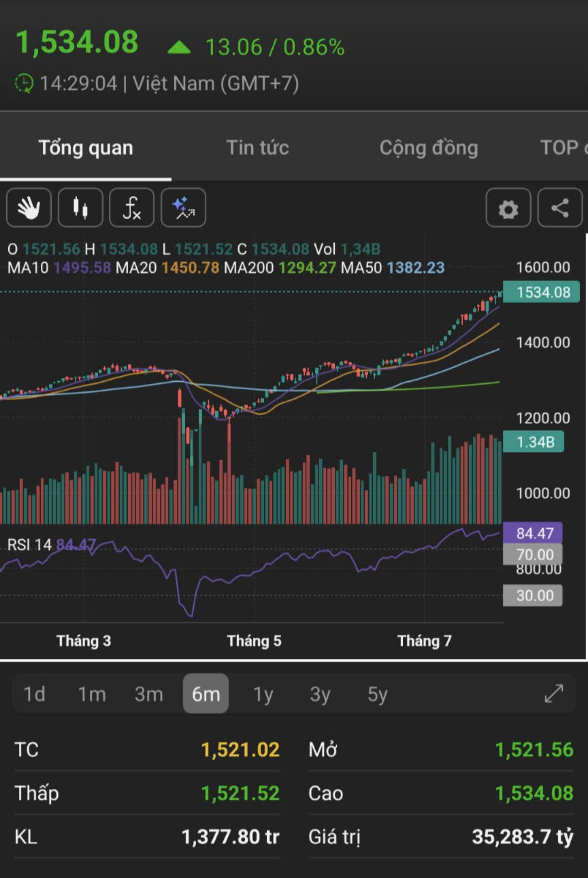The image size is (588, 878).
Task: Go to the Cộng đồng tab
Action: click(x=429, y=148)
